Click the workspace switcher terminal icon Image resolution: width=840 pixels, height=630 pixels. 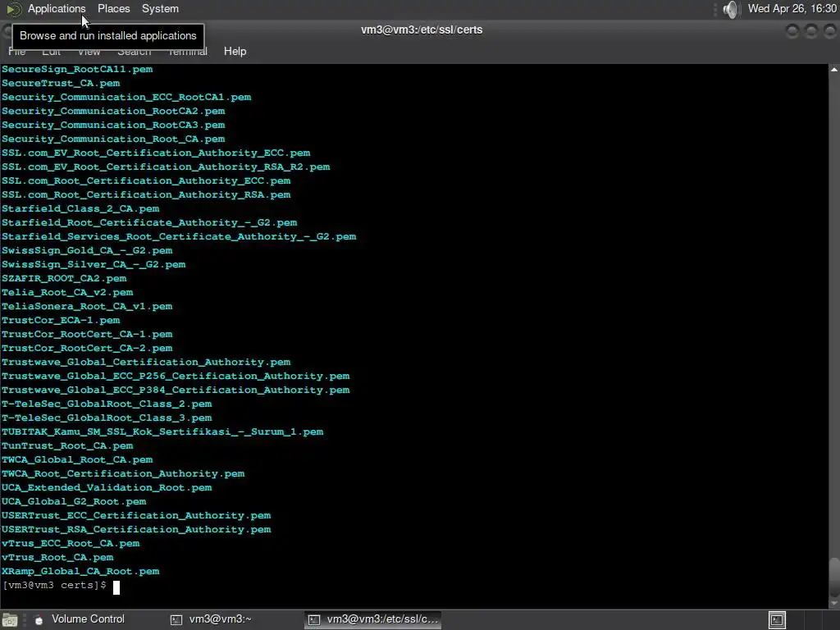click(777, 620)
